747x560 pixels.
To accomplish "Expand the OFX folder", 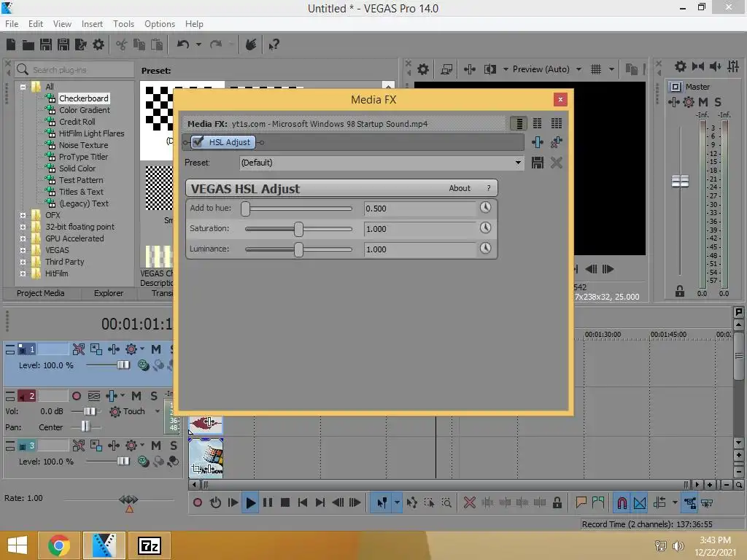I will tap(23, 215).
